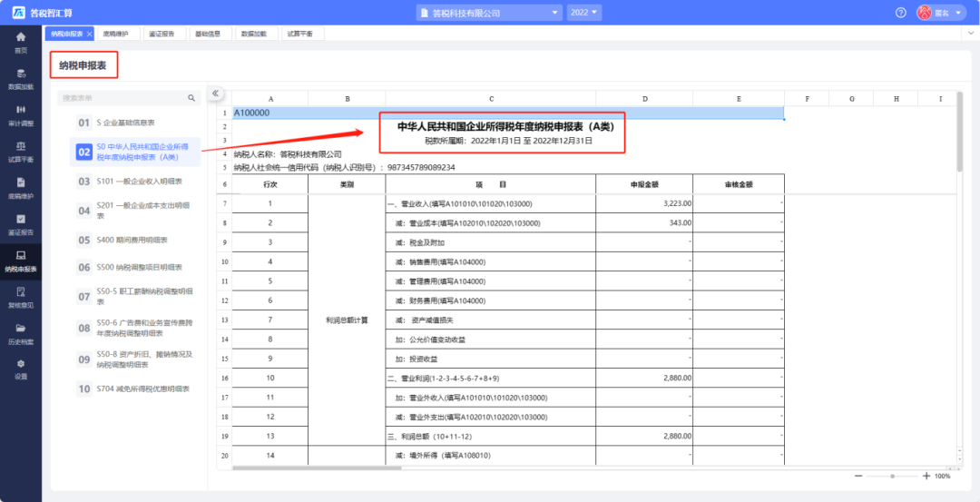Click the 答税智汇算 logo icon
This screenshot has width=980, height=502.
click(x=19, y=13)
